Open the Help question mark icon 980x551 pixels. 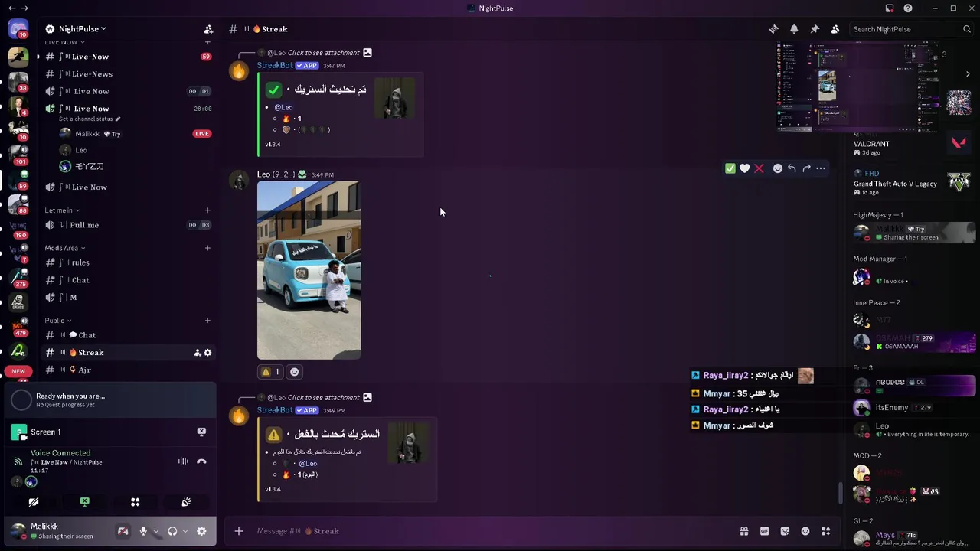[908, 8]
